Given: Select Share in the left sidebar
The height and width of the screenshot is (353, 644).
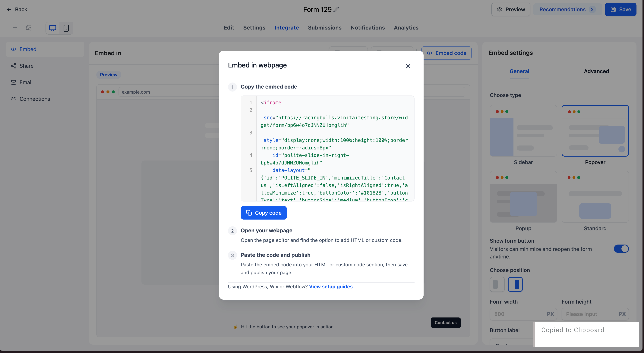Looking at the screenshot, I should click(x=45, y=66).
